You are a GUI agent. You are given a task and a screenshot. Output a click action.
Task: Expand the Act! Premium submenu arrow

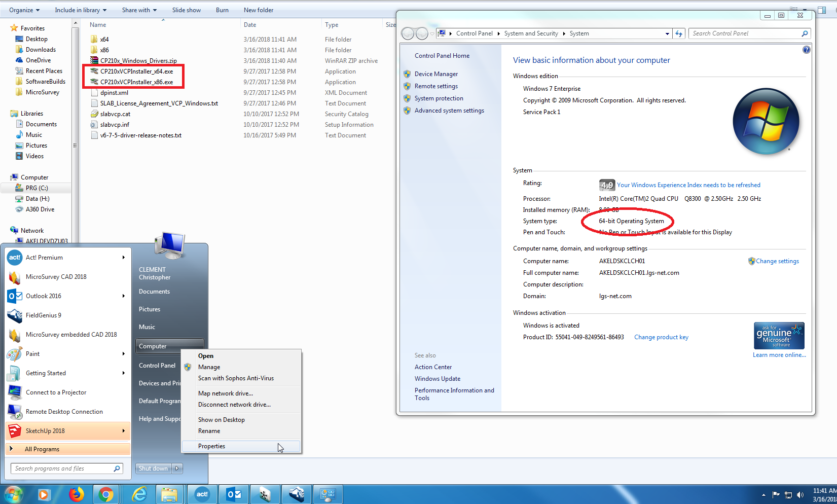tap(123, 258)
